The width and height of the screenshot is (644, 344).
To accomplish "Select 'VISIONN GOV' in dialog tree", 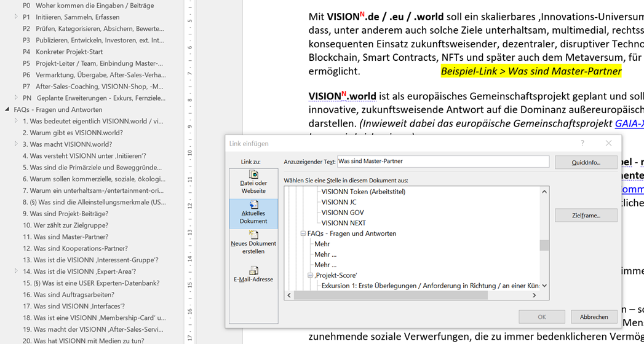I will pyautogui.click(x=343, y=213).
